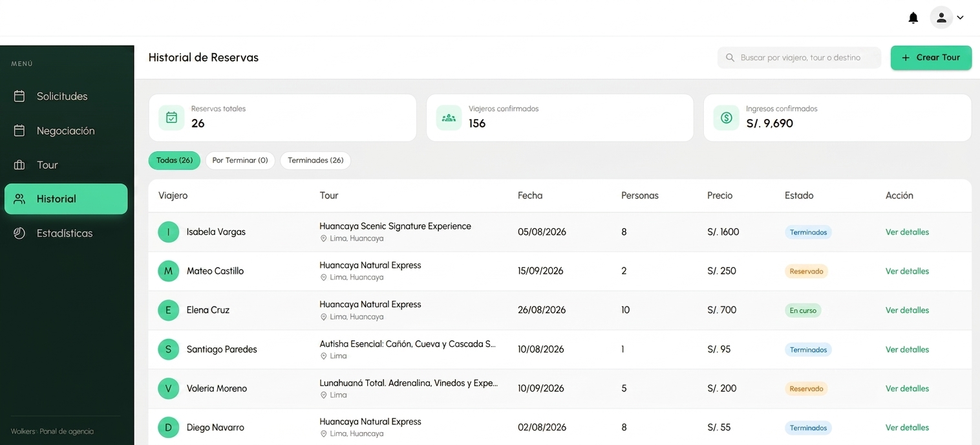Click the Crear Tour button

pos(931,58)
